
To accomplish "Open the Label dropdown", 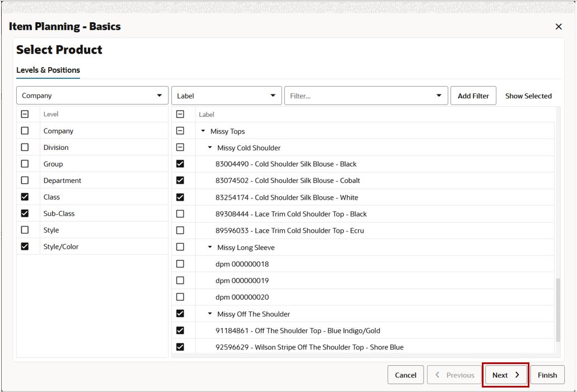I will click(x=227, y=96).
